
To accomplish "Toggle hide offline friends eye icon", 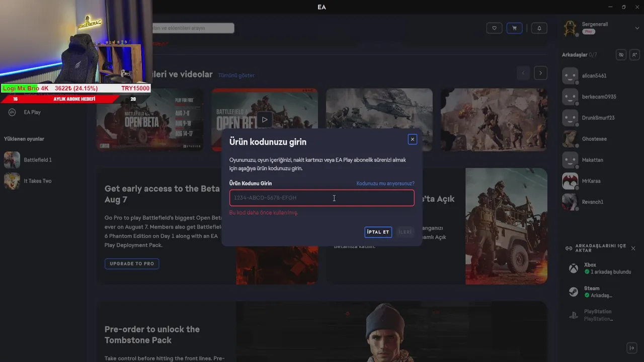I will click(x=621, y=54).
